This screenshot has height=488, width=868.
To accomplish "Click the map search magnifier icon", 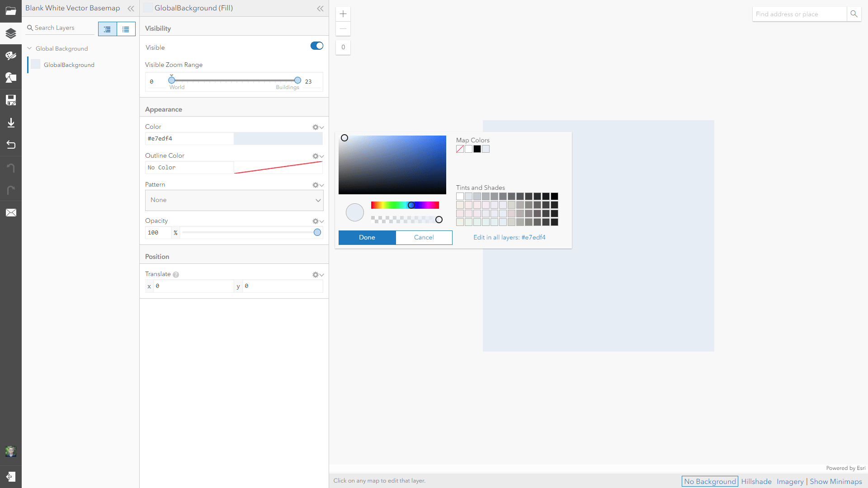I will tap(854, 14).
